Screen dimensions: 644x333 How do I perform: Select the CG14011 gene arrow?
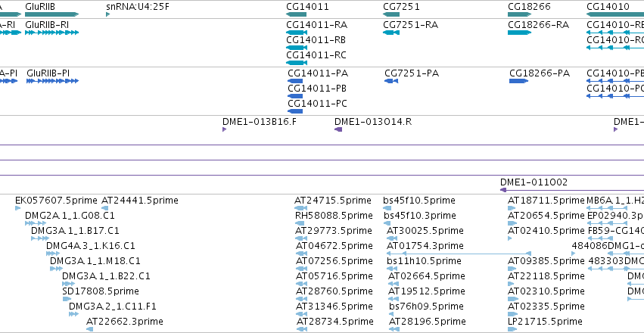(297, 14)
